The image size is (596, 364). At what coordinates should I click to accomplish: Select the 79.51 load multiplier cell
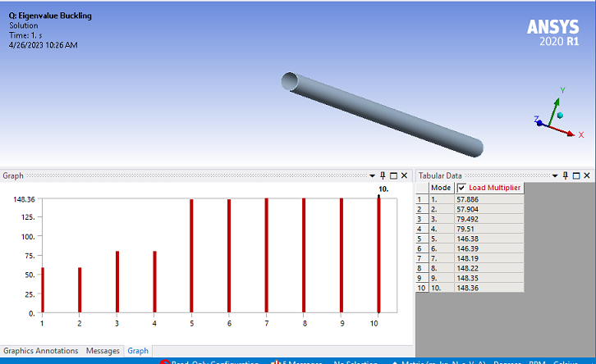(489, 229)
